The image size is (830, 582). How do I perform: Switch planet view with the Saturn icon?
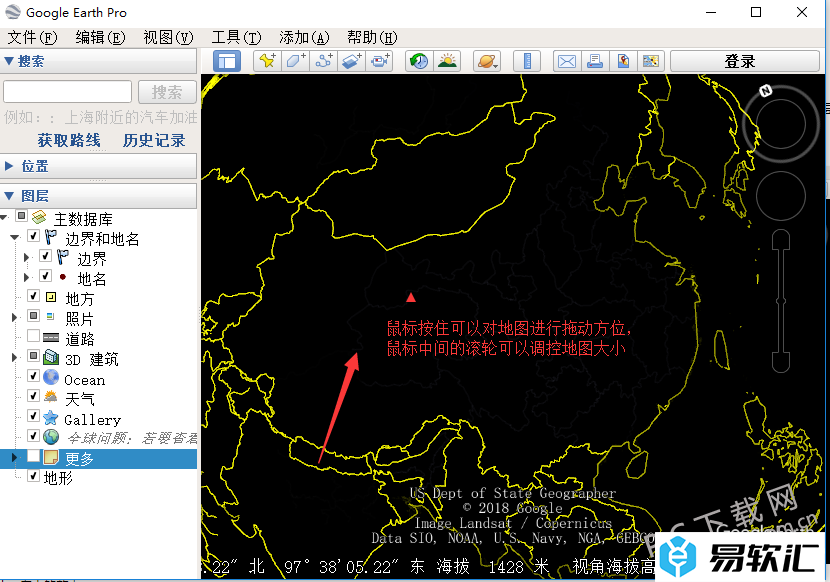(487, 61)
